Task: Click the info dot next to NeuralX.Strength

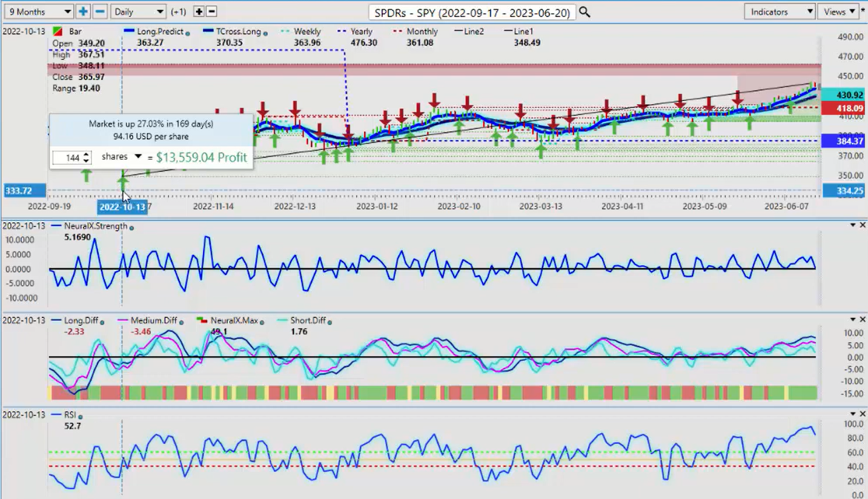Action: pos(131,228)
